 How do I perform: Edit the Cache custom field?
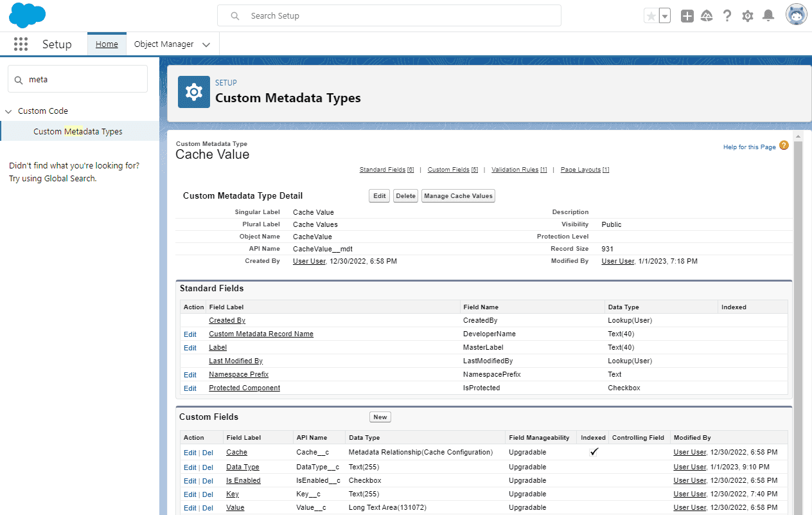190,453
